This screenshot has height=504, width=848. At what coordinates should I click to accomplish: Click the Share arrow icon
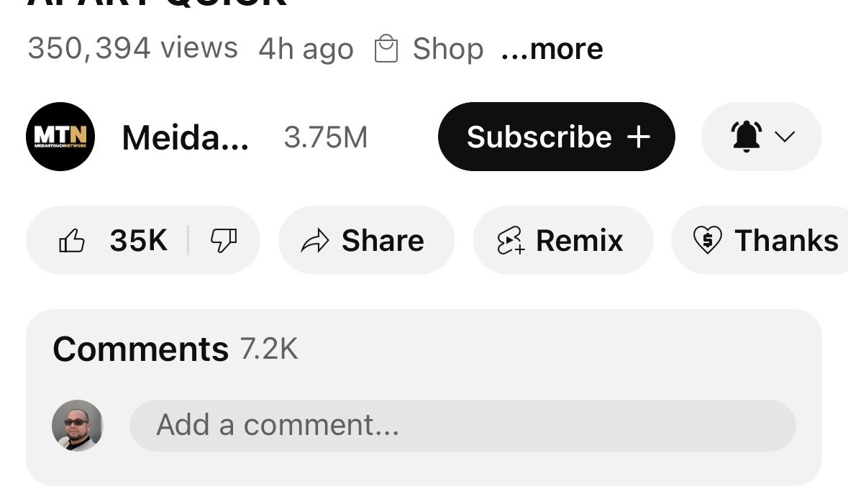(315, 241)
